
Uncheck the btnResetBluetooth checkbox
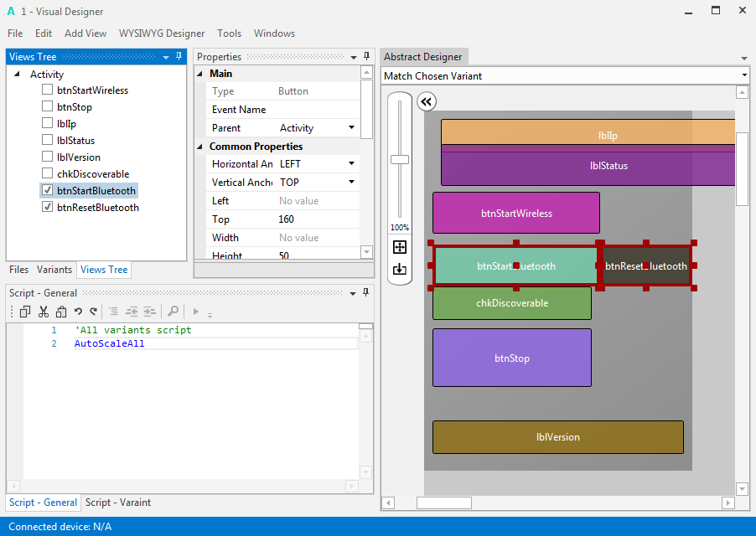coord(48,208)
